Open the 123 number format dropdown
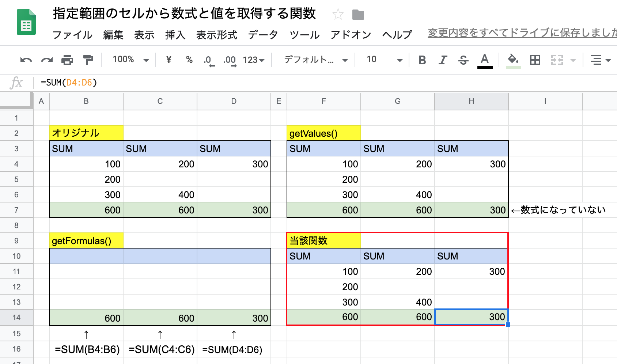Image resolution: width=617 pixels, height=364 pixels. 253,60
